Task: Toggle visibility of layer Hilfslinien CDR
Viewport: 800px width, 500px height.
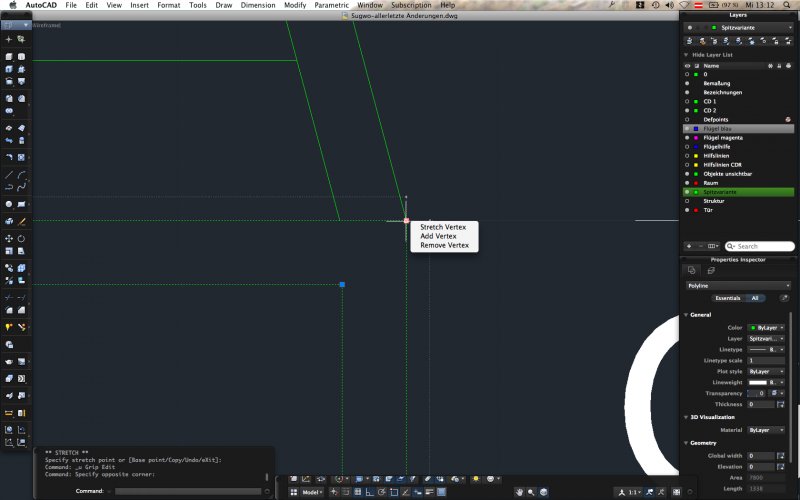Action: pyautogui.click(x=687, y=165)
